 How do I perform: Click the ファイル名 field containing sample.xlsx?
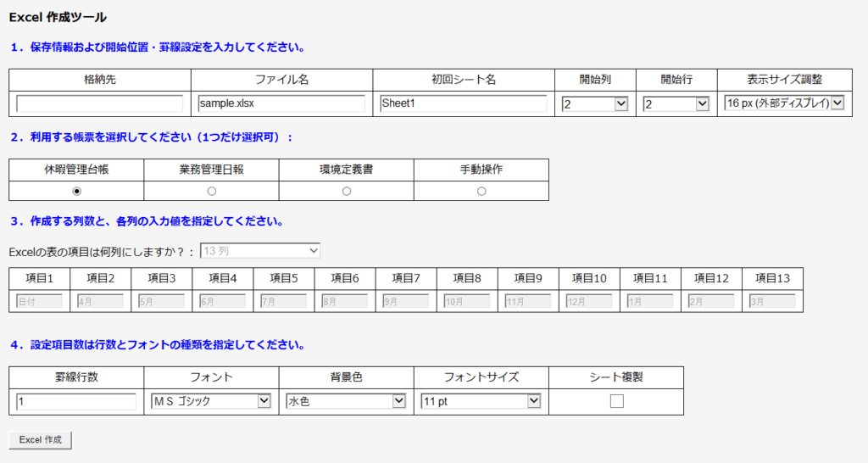coord(281,103)
